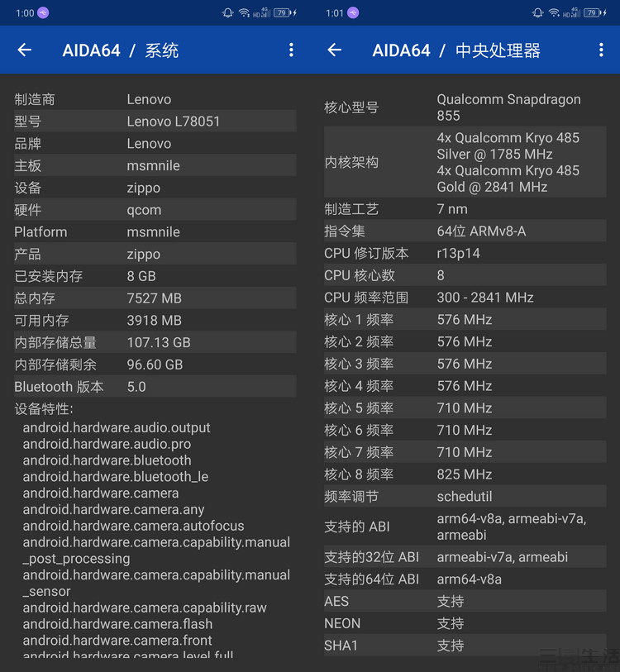Select the 核心 8 频率 825 MHz row
Screen dimensions: 620x672
coord(465,474)
